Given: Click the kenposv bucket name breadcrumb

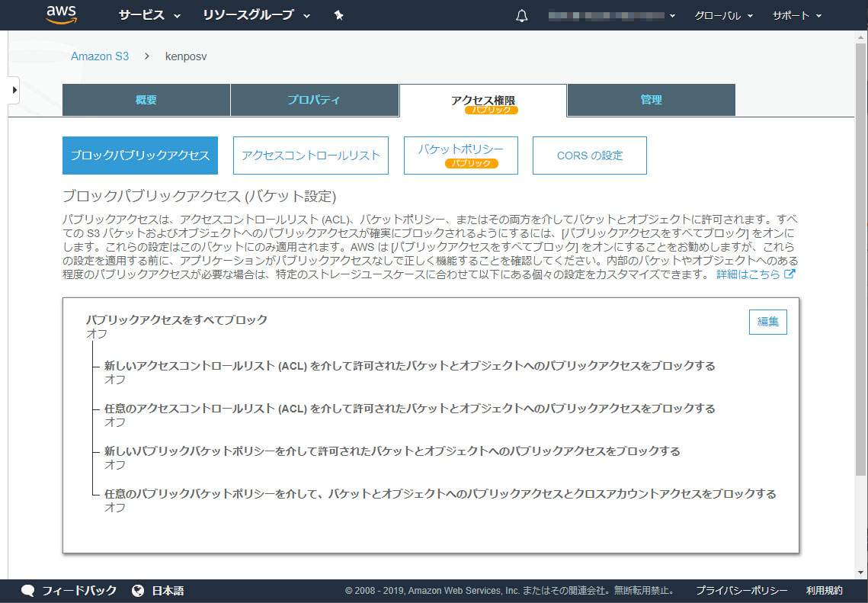Looking at the screenshot, I should (186, 56).
